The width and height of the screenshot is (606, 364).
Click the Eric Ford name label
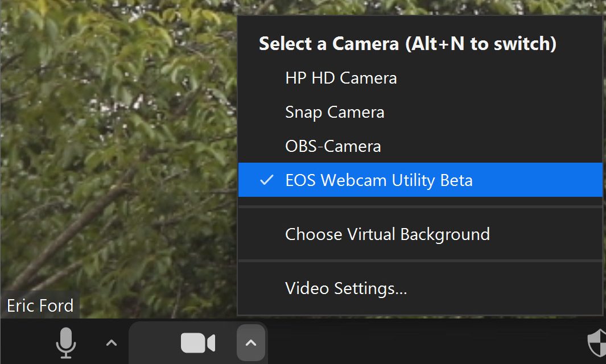pyautogui.click(x=40, y=306)
